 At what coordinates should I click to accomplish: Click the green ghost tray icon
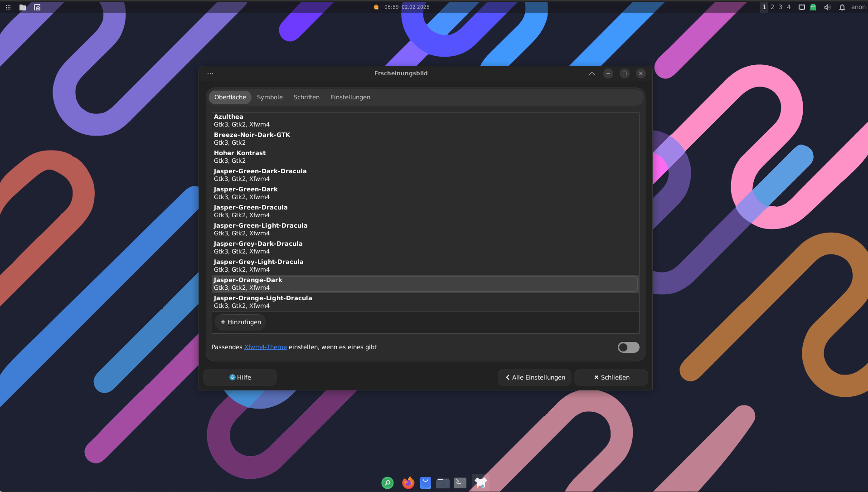[x=813, y=7]
